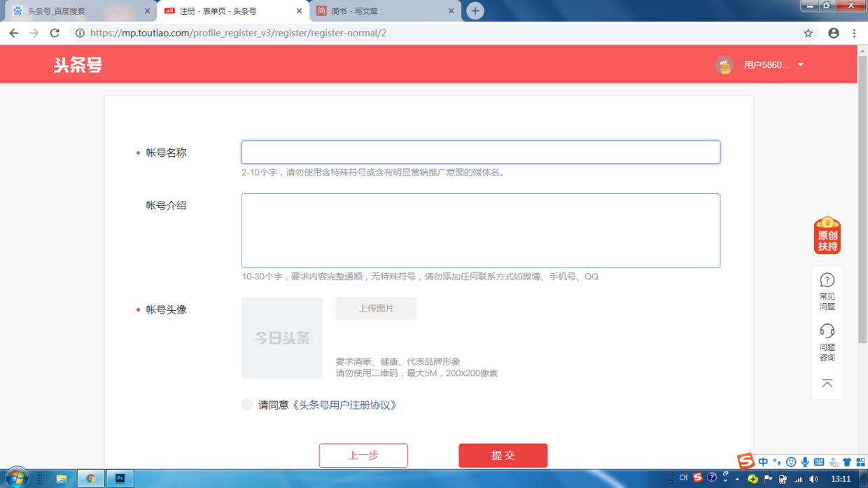Click the CH language indicator in taskbar
Image resolution: width=868 pixels, height=488 pixels.
coord(683,477)
